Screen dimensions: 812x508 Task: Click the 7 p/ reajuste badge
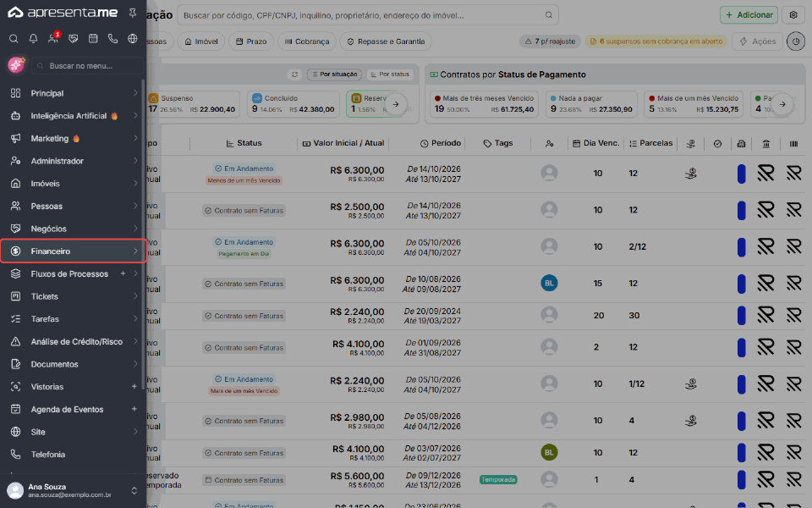pyautogui.click(x=550, y=41)
